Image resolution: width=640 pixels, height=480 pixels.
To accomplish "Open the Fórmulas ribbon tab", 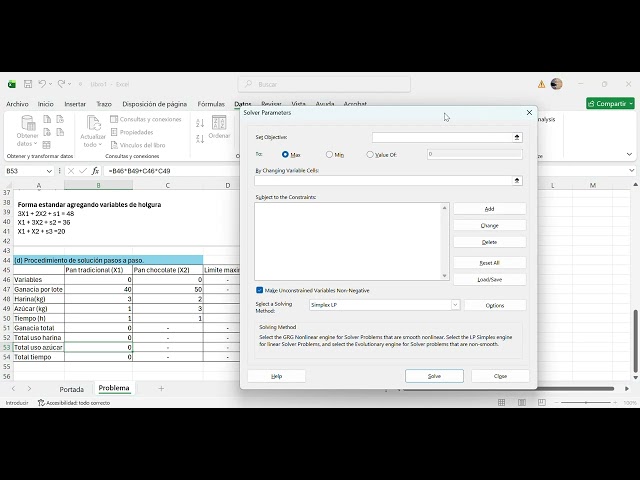I will tap(211, 104).
